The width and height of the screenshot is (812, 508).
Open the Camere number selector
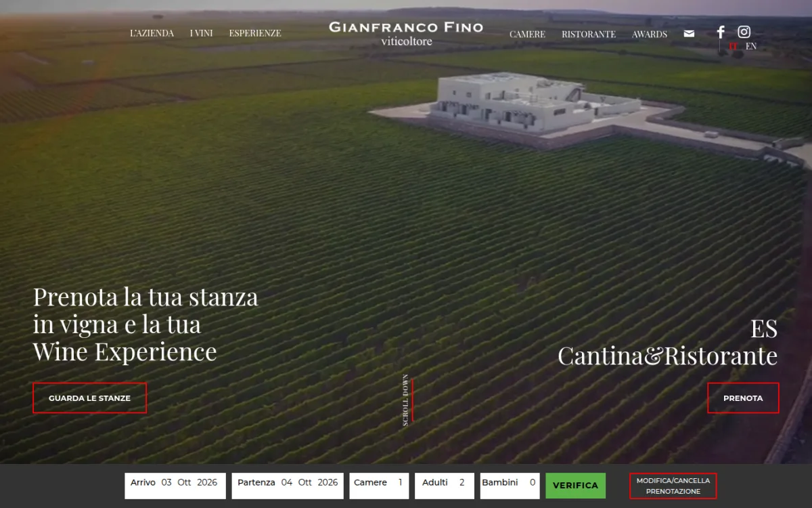coord(379,486)
